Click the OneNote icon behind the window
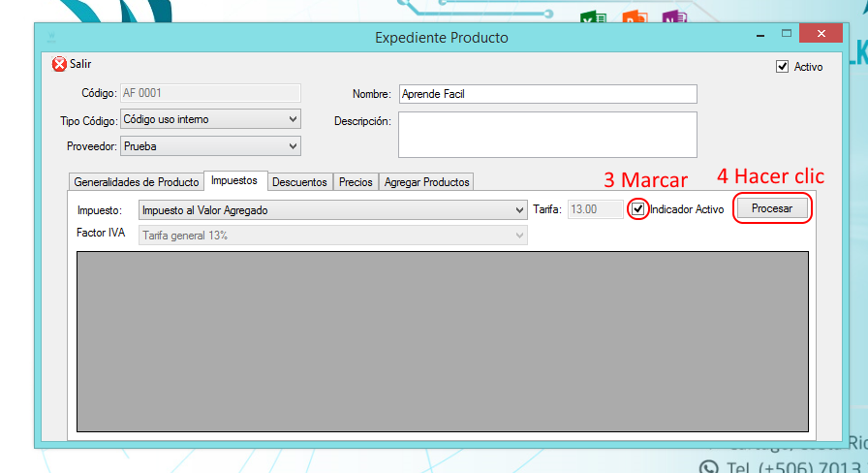 click(674, 16)
